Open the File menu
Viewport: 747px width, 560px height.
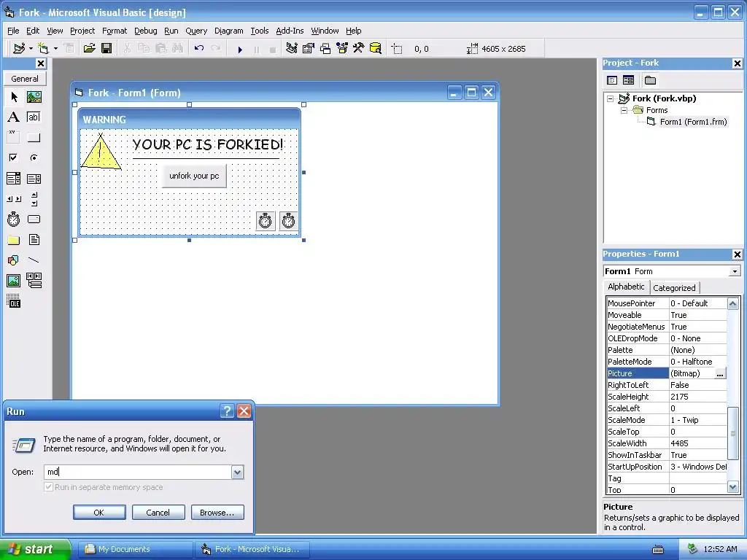pos(13,31)
